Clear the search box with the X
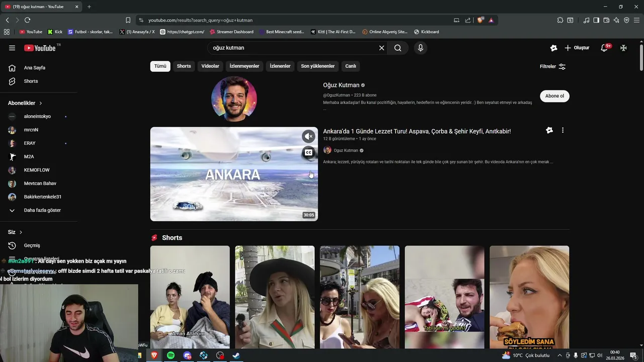This screenshot has height=362, width=644. point(381,48)
